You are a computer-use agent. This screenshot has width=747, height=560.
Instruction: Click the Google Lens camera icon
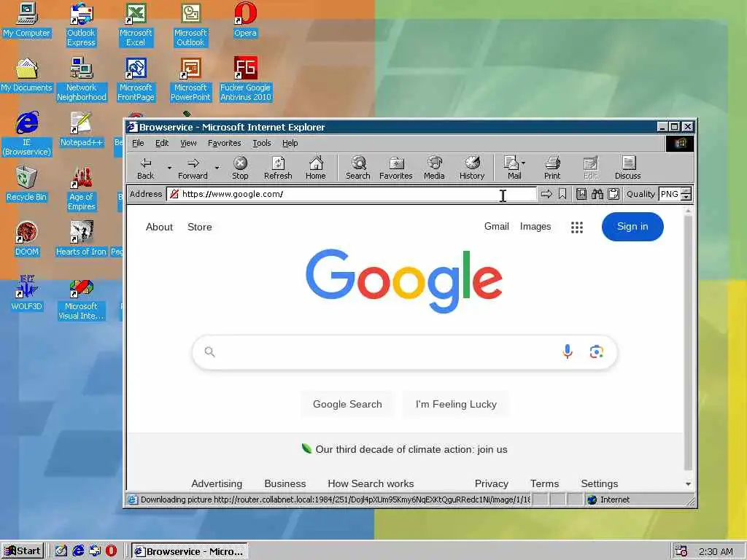tap(597, 352)
